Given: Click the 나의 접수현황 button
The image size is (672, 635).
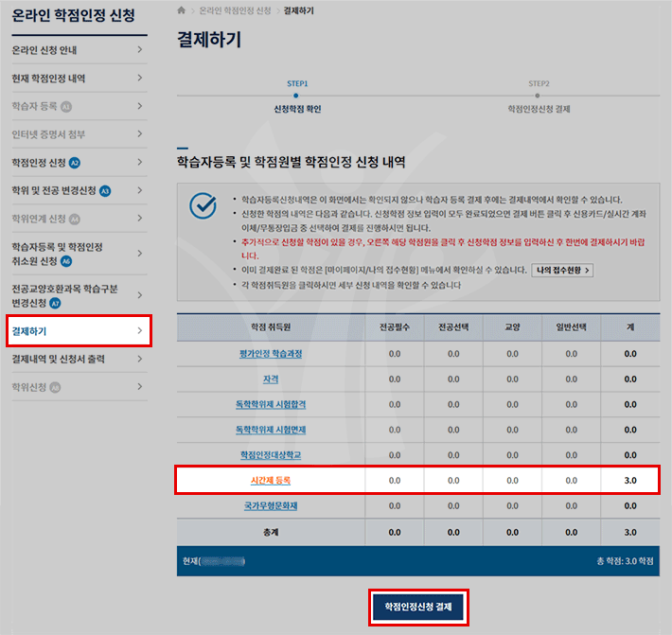Looking at the screenshot, I should pyautogui.click(x=563, y=271).
